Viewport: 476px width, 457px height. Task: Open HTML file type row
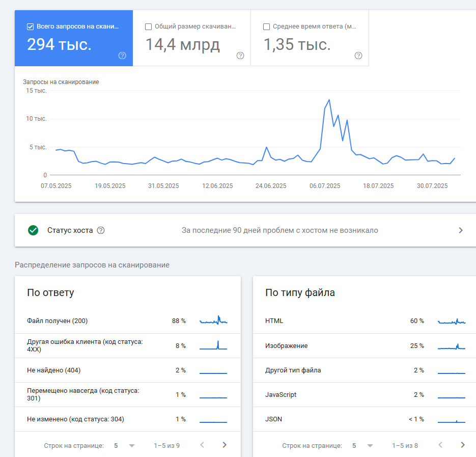click(365, 321)
